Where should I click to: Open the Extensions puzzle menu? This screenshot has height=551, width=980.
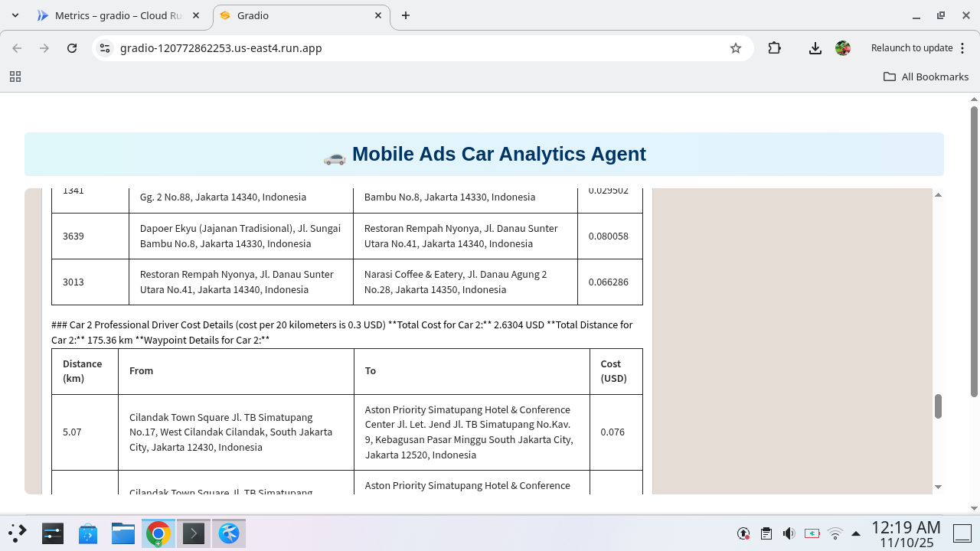(774, 48)
